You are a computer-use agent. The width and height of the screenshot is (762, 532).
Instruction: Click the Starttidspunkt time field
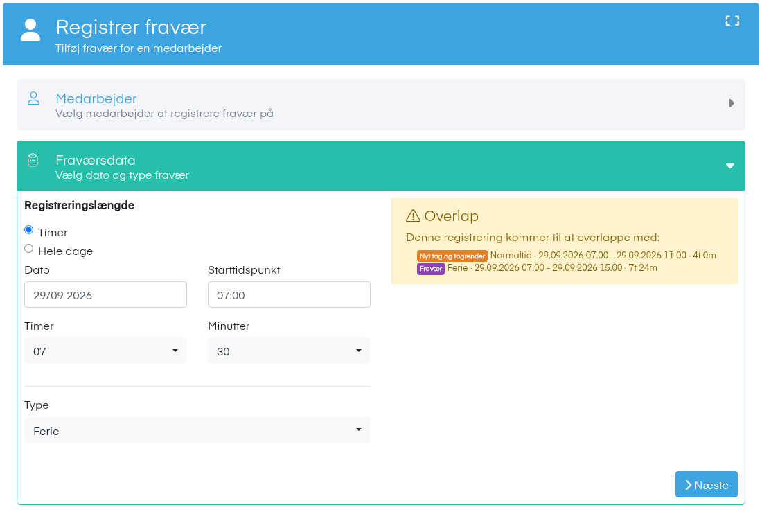[x=289, y=294]
